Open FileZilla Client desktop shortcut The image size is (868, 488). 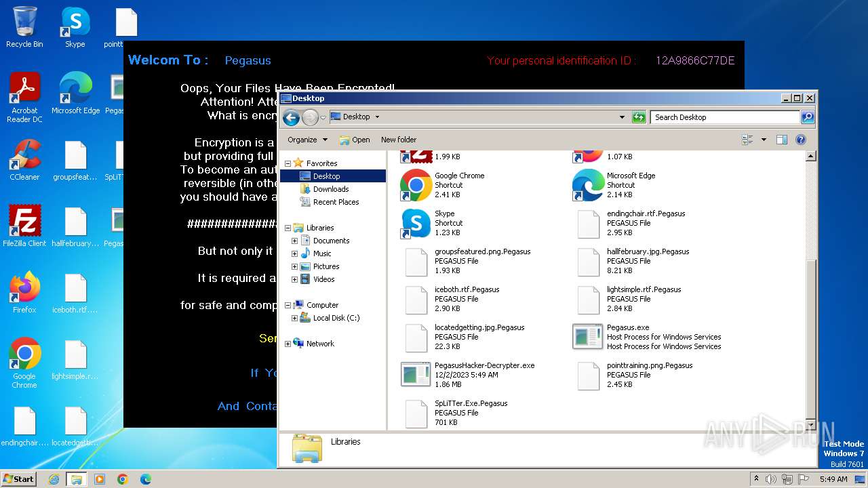24,226
